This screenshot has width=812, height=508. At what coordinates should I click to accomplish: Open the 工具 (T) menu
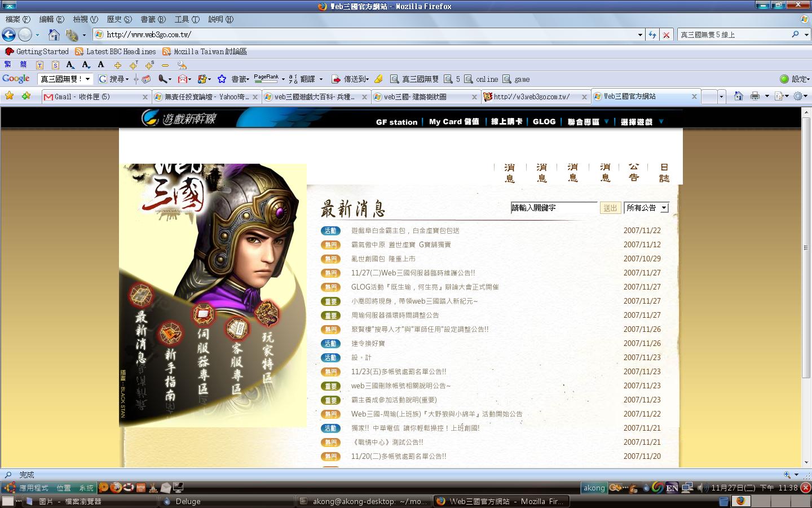tap(187, 19)
